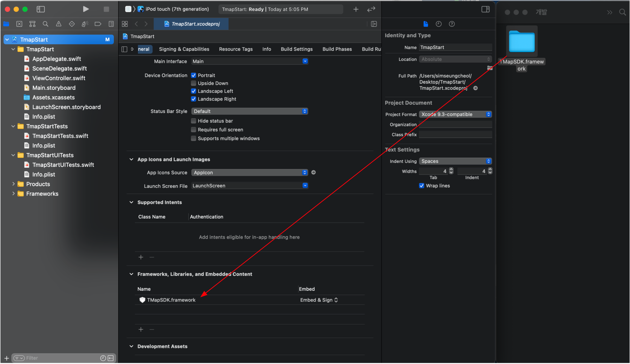The height and width of the screenshot is (364, 630).
Task: Enable Upside Down orientation checkbox
Action: click(x=193, y=83)
